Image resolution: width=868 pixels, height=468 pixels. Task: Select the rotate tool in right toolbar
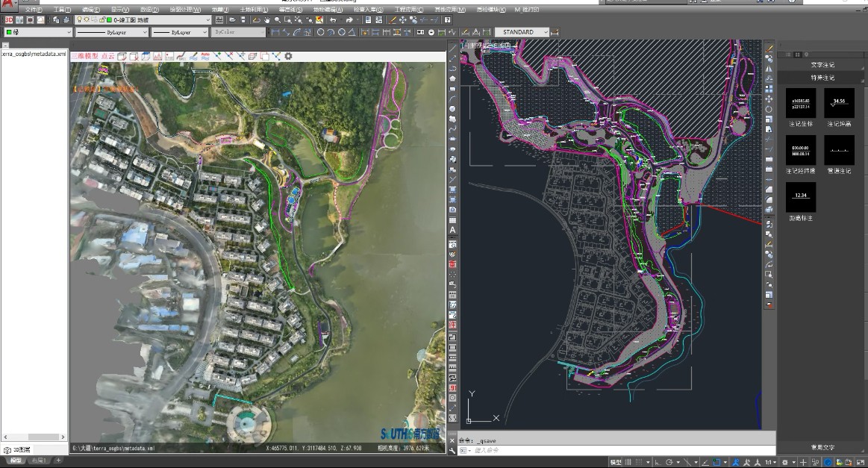point(769,109)
